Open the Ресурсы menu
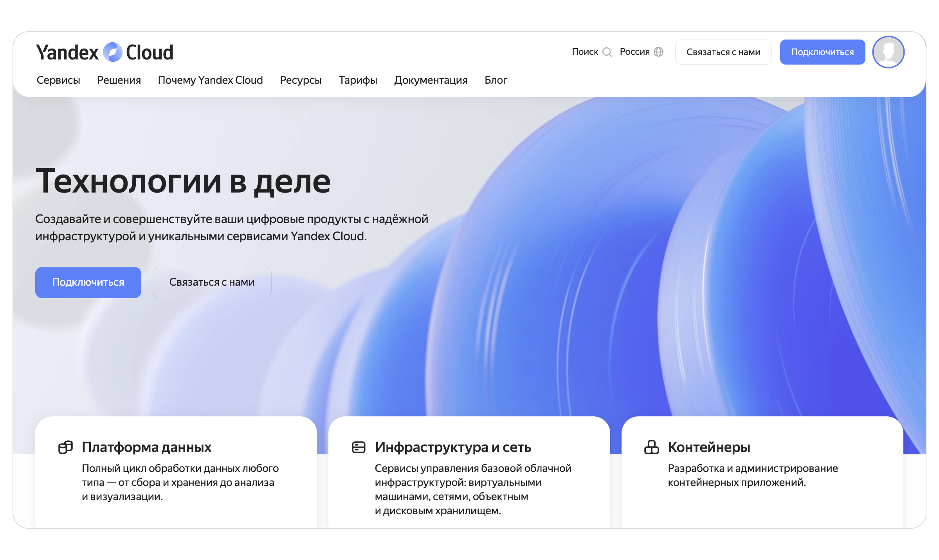The width and height of the screenshot is (939, 560). pos(301,80)
